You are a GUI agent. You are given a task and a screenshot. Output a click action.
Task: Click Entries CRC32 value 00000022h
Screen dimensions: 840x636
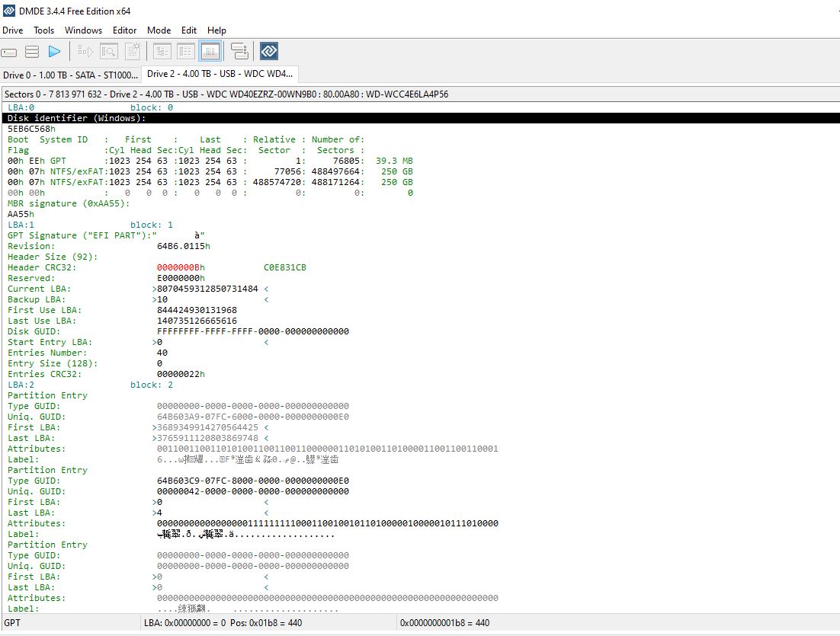click(x=181, y=375)
